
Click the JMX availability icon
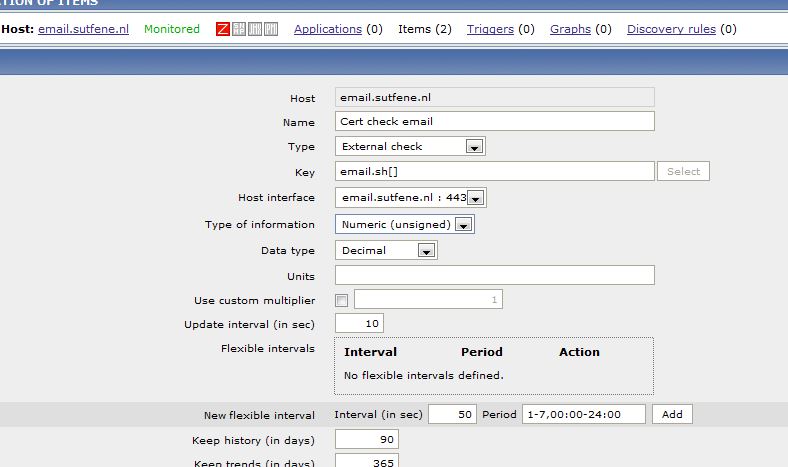tap(255, 29)
